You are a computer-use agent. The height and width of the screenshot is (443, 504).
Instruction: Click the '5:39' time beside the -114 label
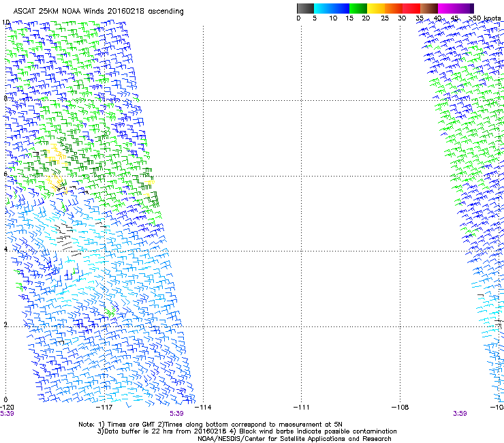point(177,414)
